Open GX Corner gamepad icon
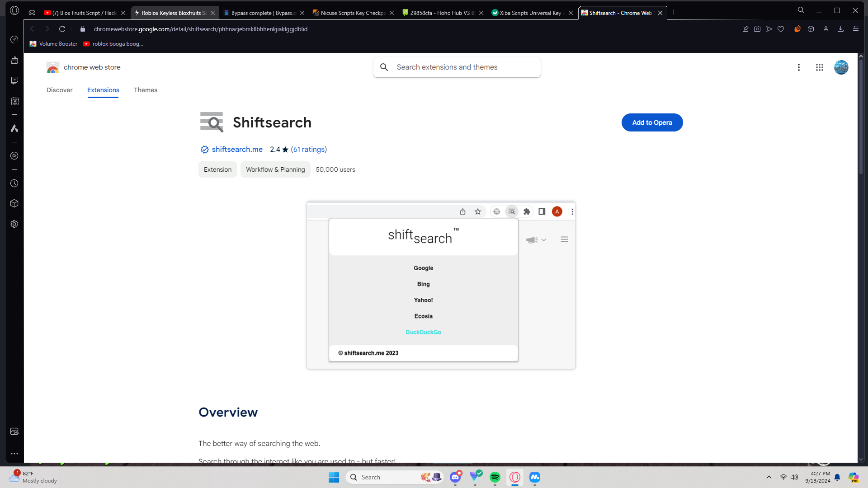This screenshot has height=488, width=868. (32, 13)
